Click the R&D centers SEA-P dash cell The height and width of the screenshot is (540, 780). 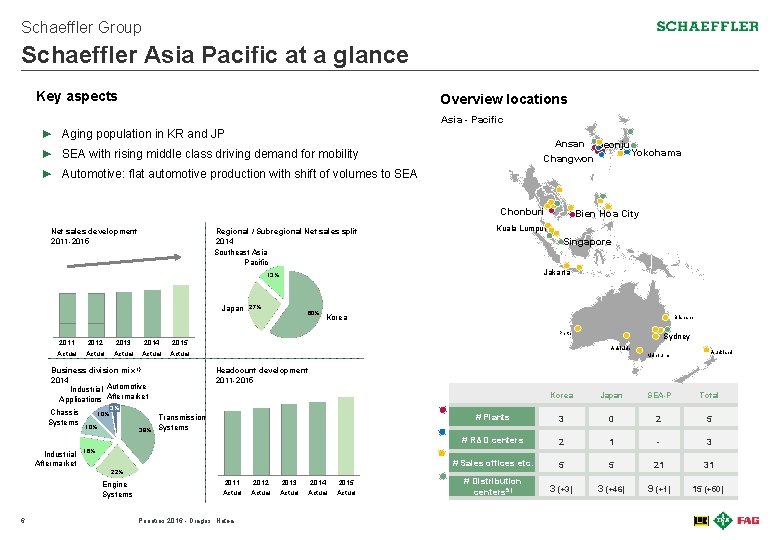(x=659, y=442)
